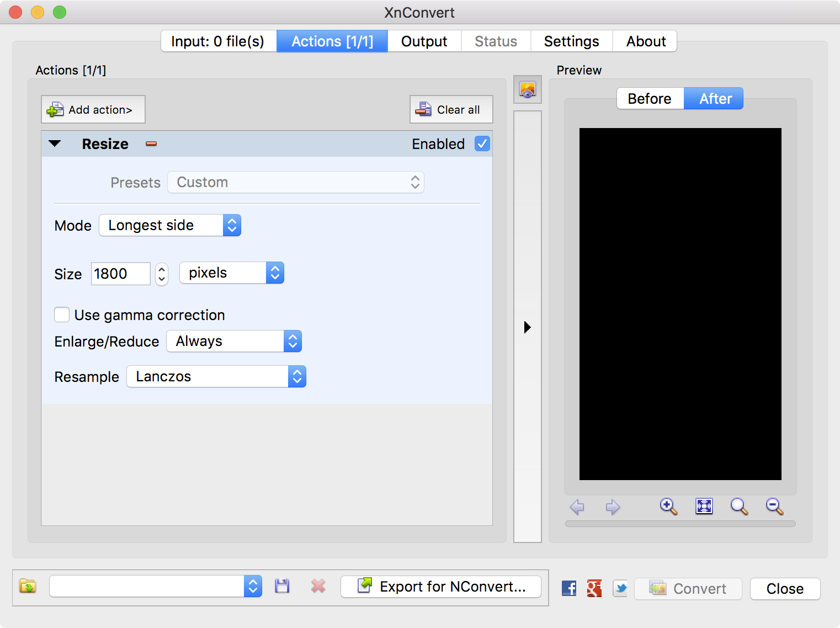840x628 pixels.
Task: Click the Size input field
Action: click(120, 274)
